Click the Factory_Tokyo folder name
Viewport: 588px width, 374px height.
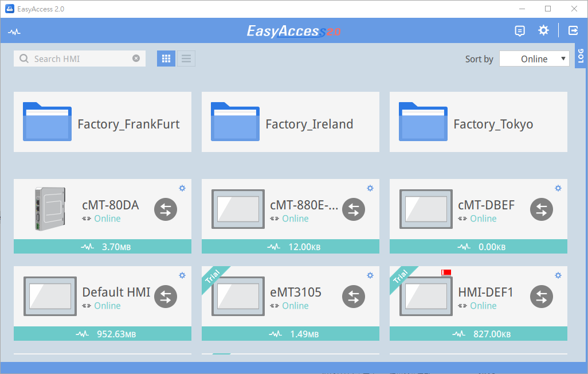tap(493, 124)
